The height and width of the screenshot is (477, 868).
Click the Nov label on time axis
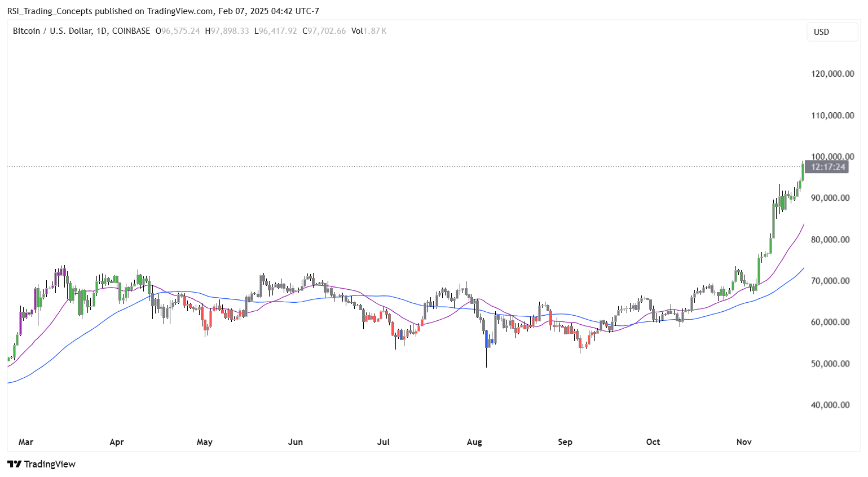coord(744,442)
